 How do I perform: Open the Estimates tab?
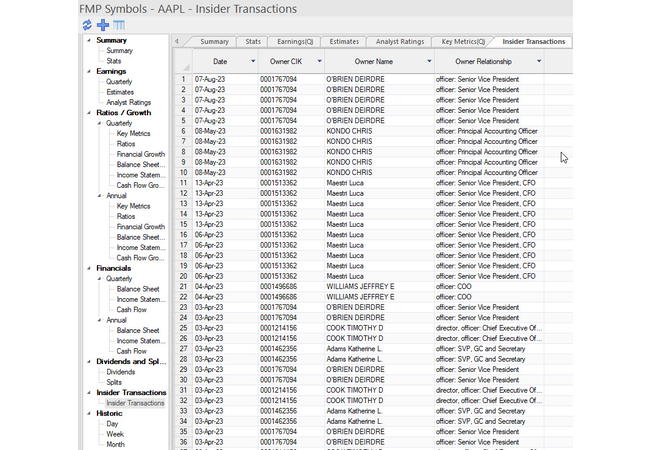344,41
